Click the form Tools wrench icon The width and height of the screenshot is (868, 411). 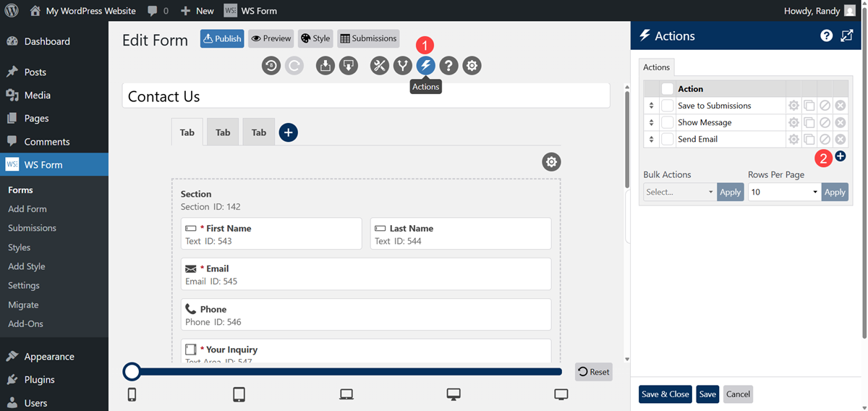[x=380, y=66]
